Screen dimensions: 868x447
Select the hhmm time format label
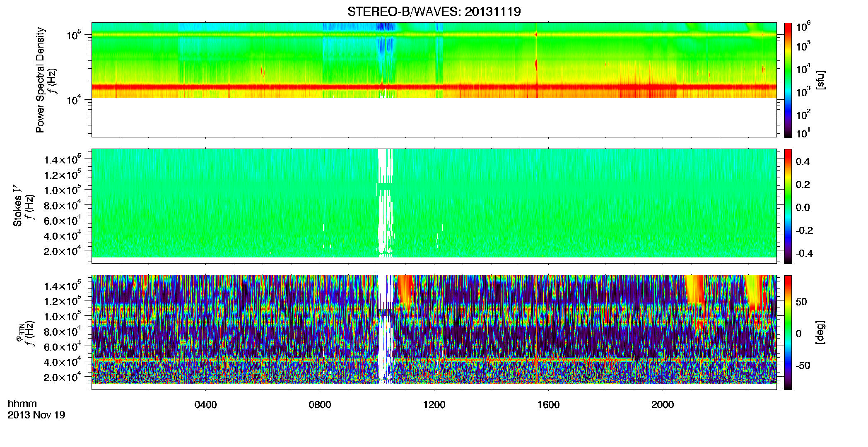coord(22,404)
